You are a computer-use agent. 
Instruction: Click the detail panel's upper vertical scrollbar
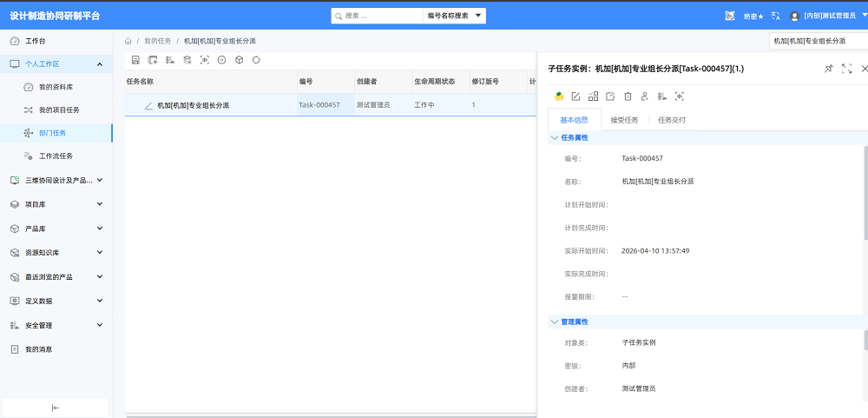pos(865,193)
